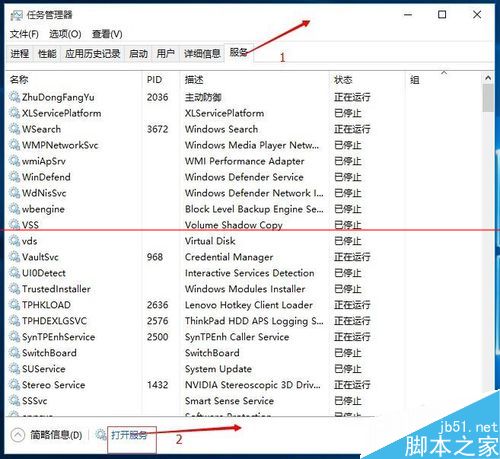Viewport: 500px width, 459px height.
Task: Open the 文件(F) menu
Action: (x=24, y=34)
